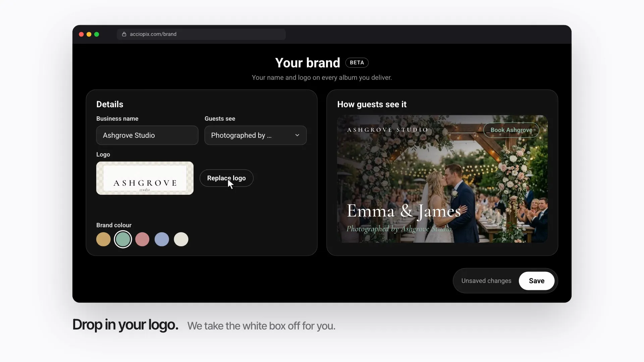Click the BETA badge

[357, 63]
